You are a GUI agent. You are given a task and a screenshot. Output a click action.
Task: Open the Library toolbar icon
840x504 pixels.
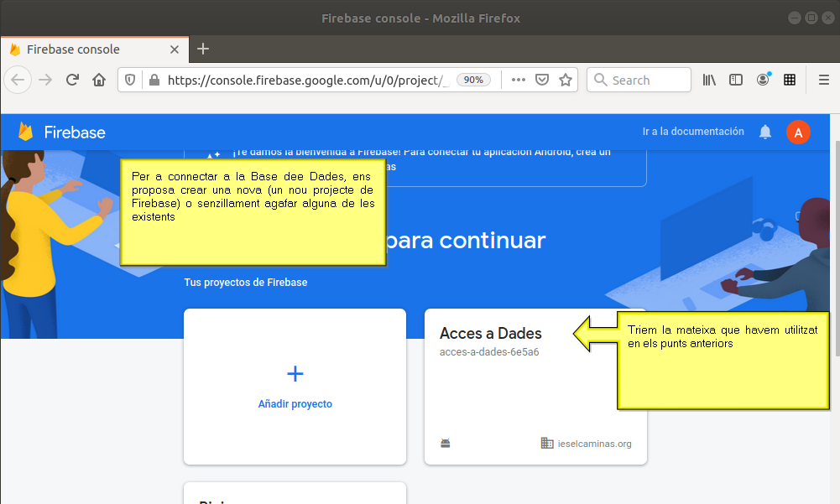coord(709,80)
